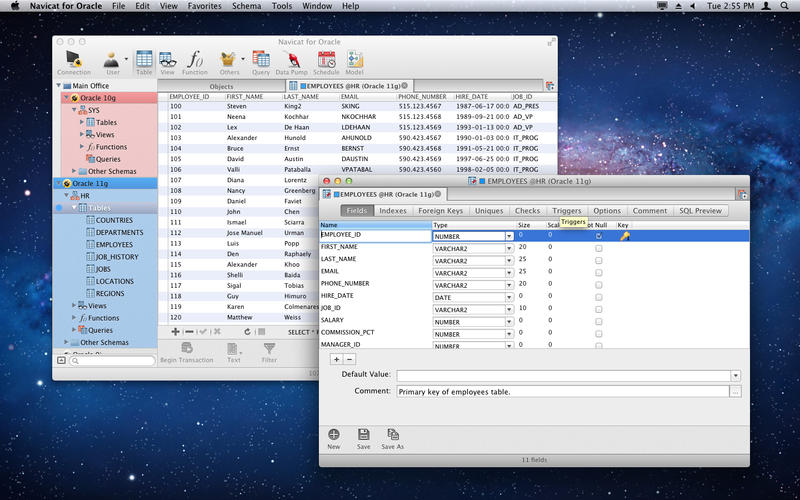This screenshot has width=800, height=500.
Task: Open the Model toolbar icon
Action: coord(355,63)
